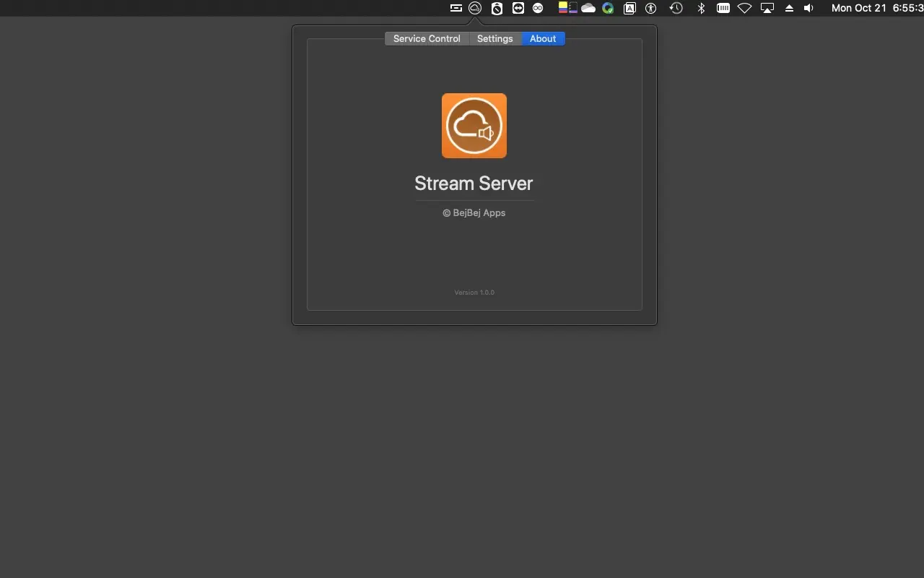Click the Stream Server app icon in About panel
The image size is (924, 578).
(474, 125)
